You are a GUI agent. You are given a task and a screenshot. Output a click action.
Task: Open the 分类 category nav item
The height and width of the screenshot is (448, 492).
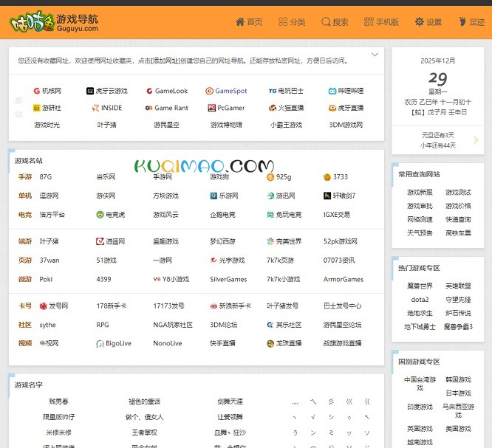click(x=292, y=22)
